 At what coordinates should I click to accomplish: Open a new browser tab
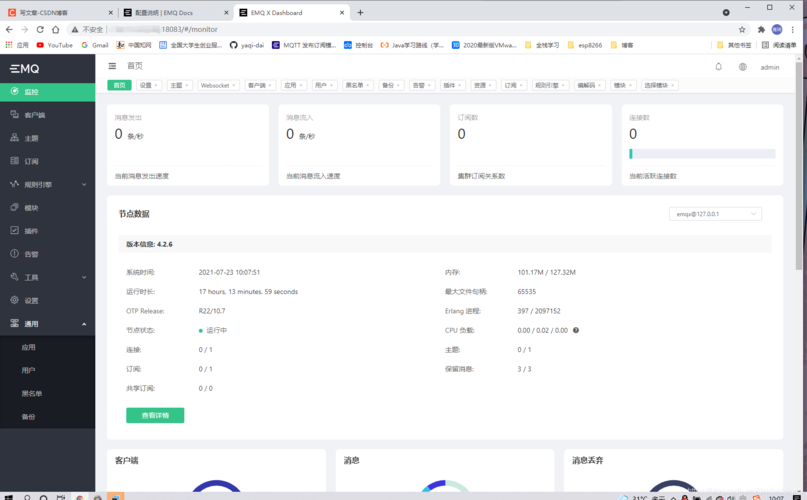tap(360, 12)
